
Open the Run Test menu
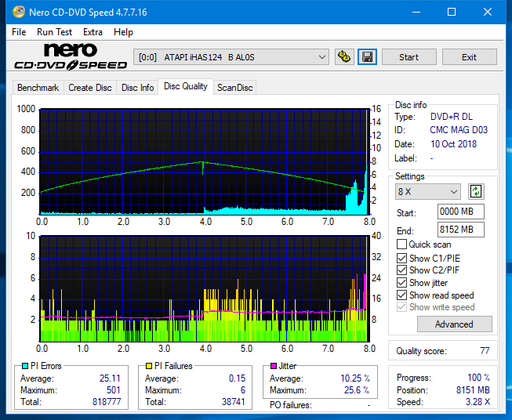(54, 32)
